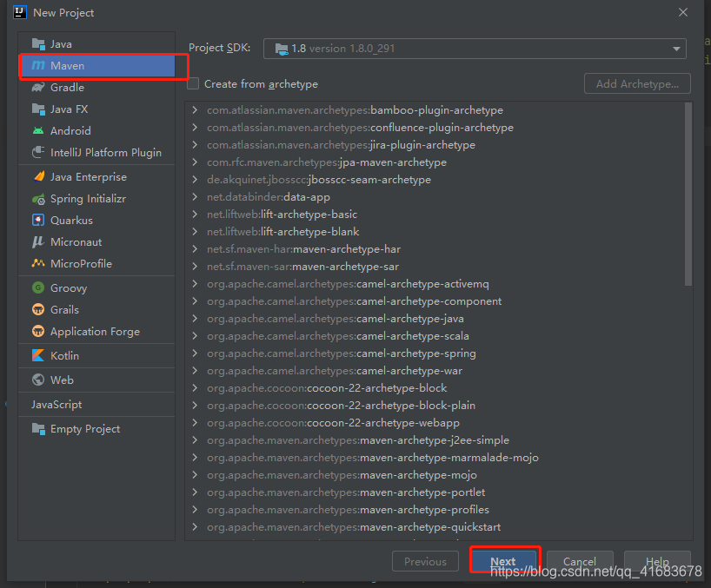Expand bamboo-plugin-archetype node
The width and height of the screenshot is (711, 588).
[195, 110]
